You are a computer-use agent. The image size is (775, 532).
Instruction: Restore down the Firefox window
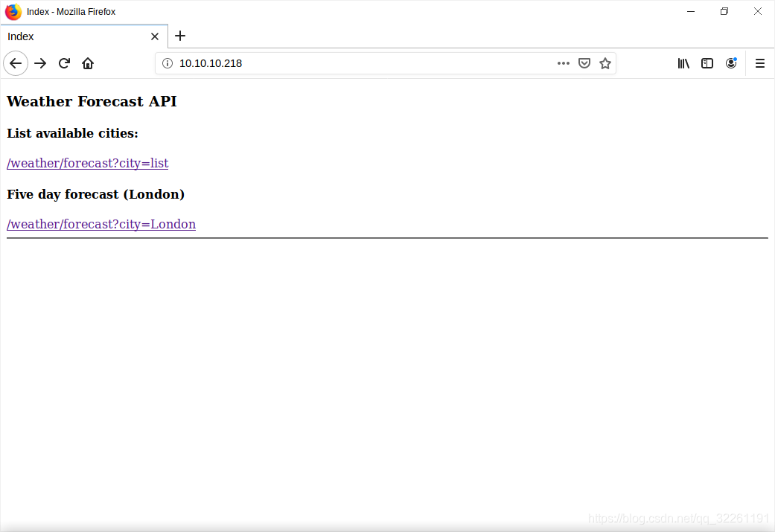pos(724,11)
